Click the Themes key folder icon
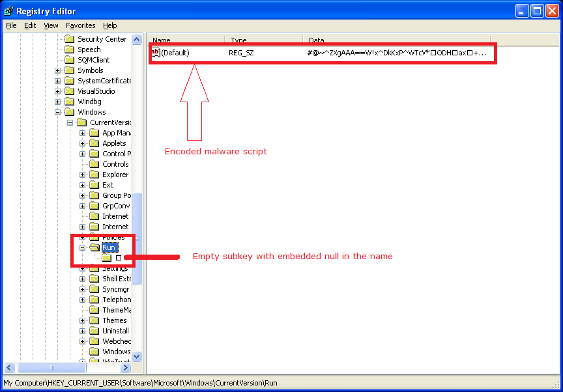Viewport: 563px width, 392px height. [94, 320]
